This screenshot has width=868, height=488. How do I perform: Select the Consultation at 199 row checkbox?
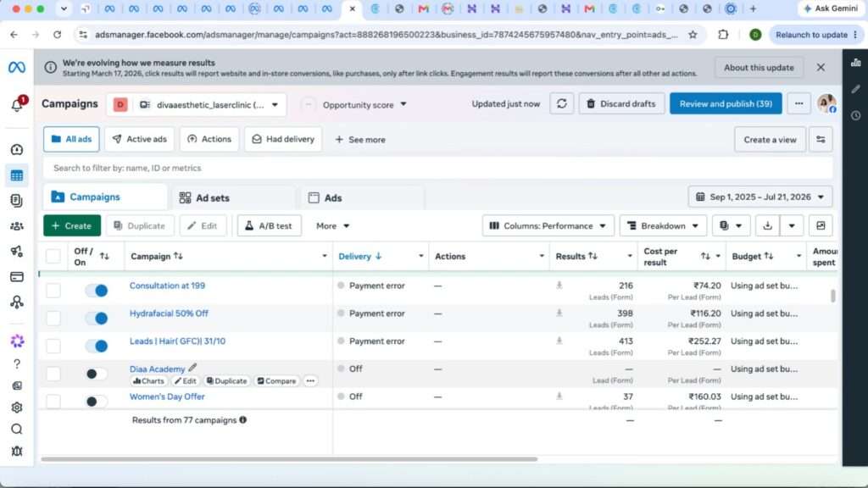pos(53,291)
